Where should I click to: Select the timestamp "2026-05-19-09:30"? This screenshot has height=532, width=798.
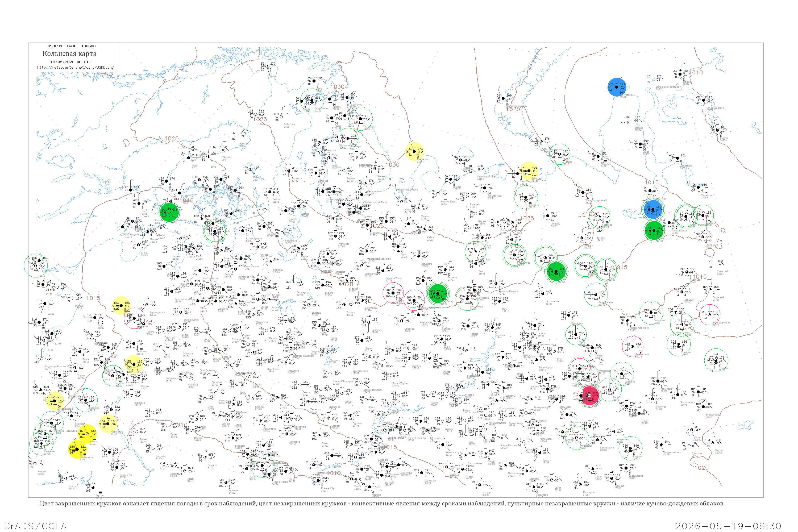click(728, 526)
